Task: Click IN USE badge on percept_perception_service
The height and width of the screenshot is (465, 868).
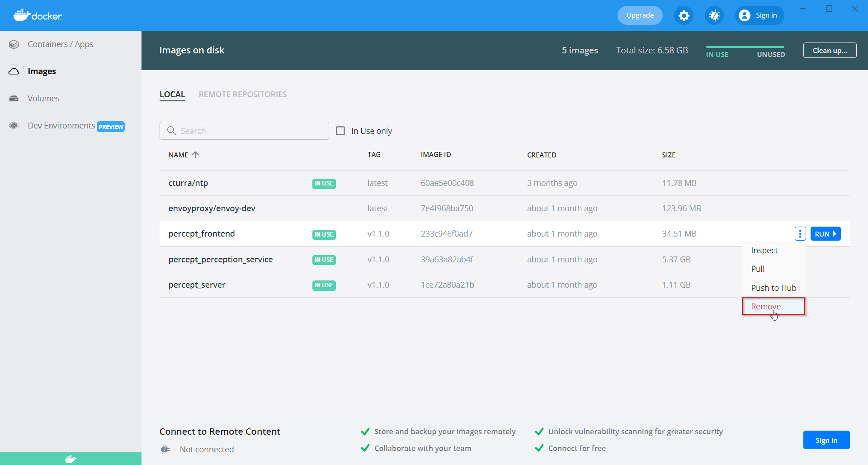Action: pos(324,260)
